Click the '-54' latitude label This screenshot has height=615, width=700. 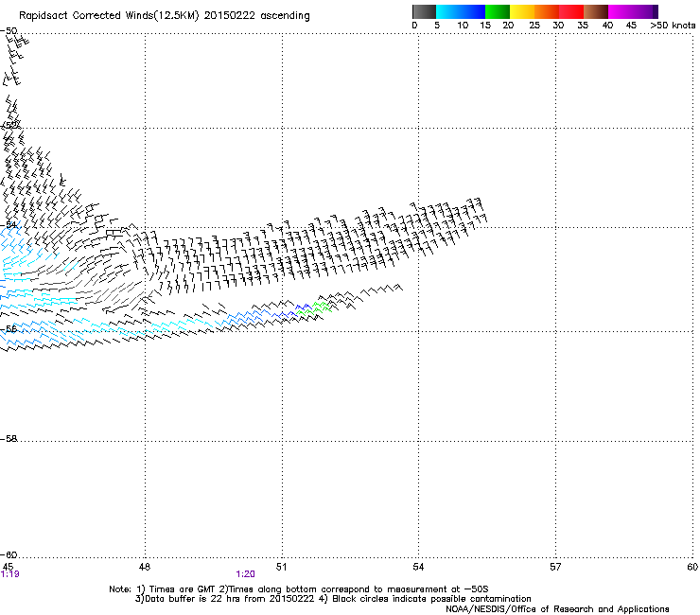pos(9,224)
